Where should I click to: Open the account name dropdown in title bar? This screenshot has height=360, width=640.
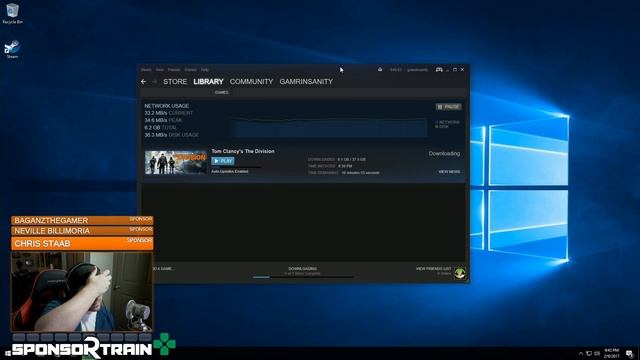[418, 70]
